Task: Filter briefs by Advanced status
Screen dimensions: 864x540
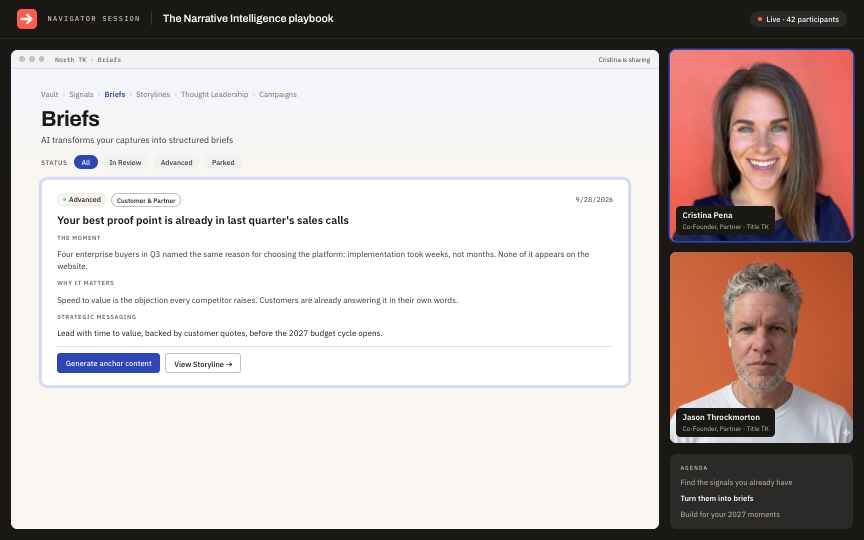Action: coord(176,163)
